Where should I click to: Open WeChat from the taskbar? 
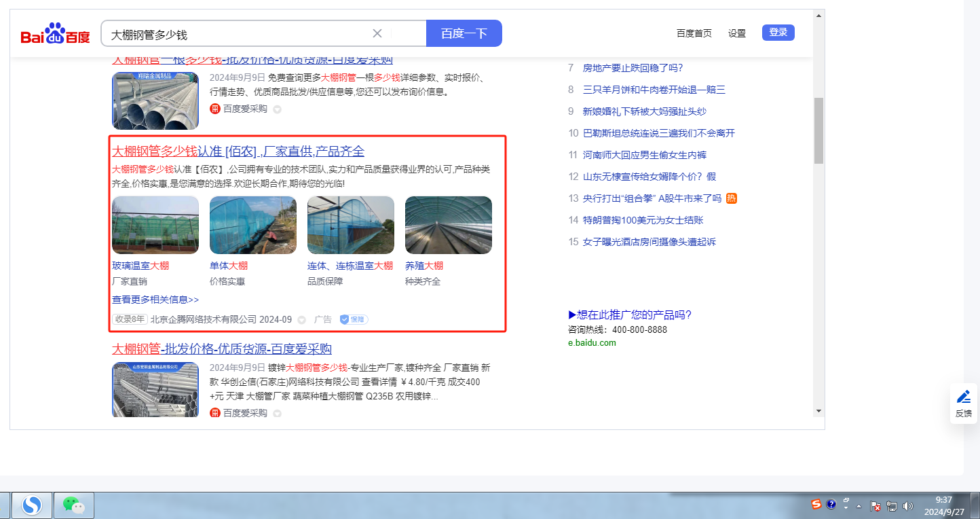[74, 505]
